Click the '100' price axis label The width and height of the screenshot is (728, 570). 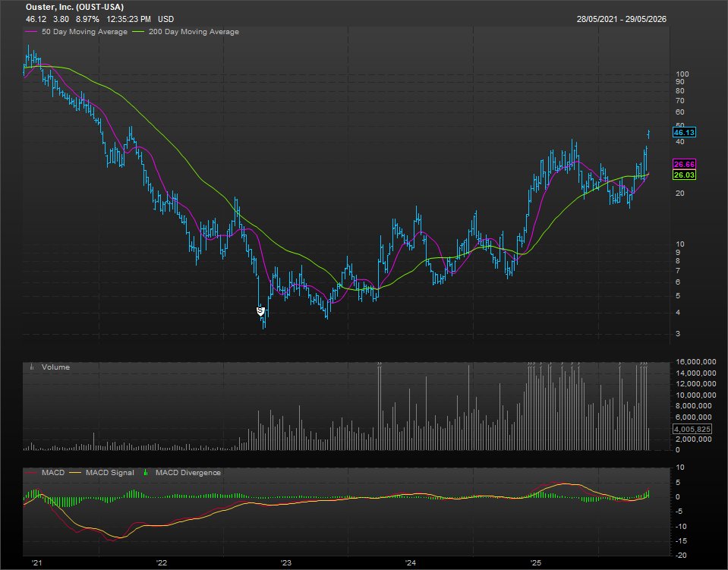point(682,74)
